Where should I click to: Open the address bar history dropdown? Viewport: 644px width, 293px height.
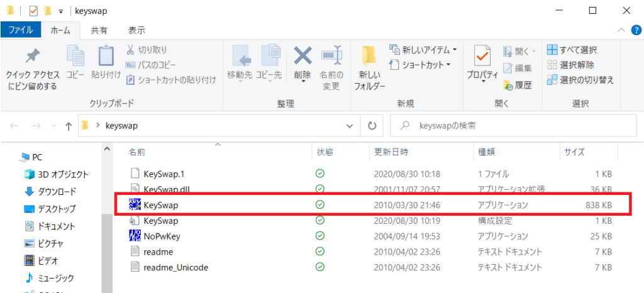pos(350,126)
